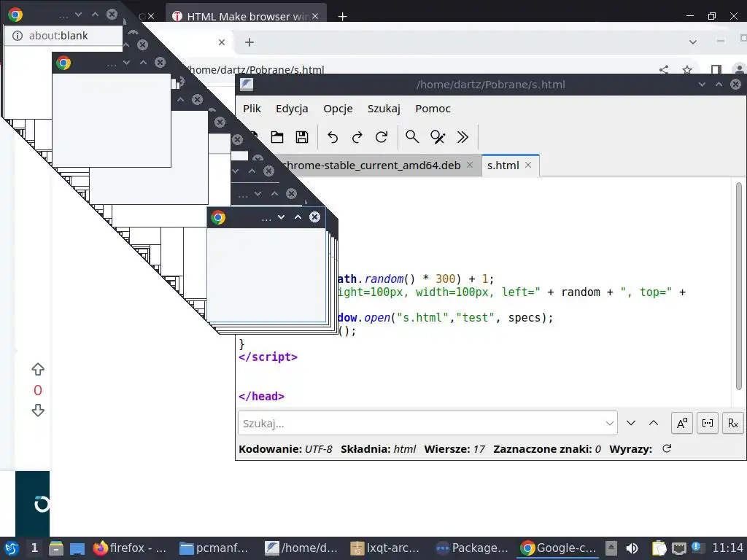
Task: Toggle match case search option
Action: point(682,423)
